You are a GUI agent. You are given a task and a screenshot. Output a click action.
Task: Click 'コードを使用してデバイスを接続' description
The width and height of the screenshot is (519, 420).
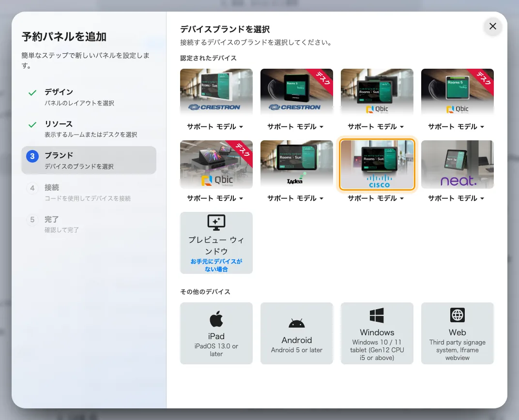88,198
